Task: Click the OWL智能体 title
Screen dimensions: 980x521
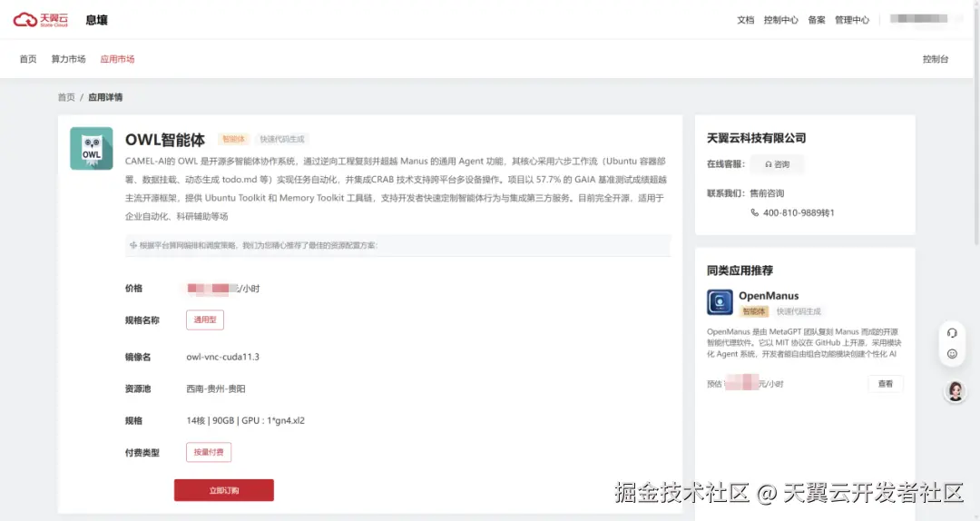Action: 165,140
